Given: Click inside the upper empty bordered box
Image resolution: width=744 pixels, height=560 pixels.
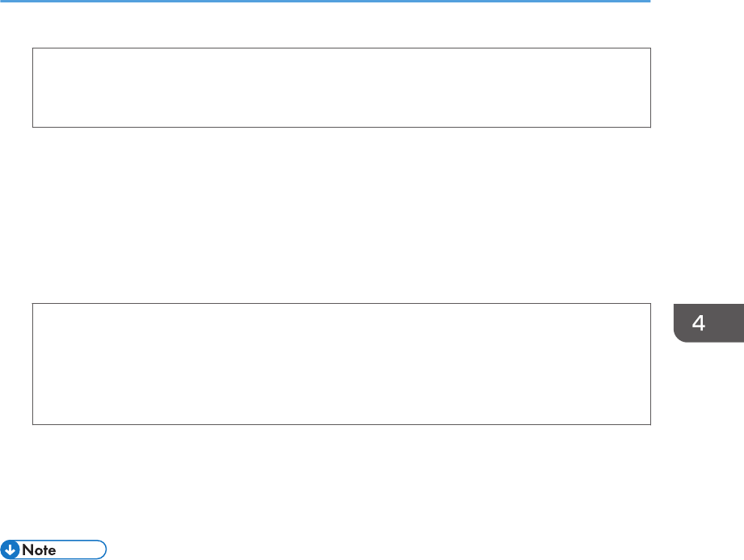Looking at the screenshot, I should point(342,88).
